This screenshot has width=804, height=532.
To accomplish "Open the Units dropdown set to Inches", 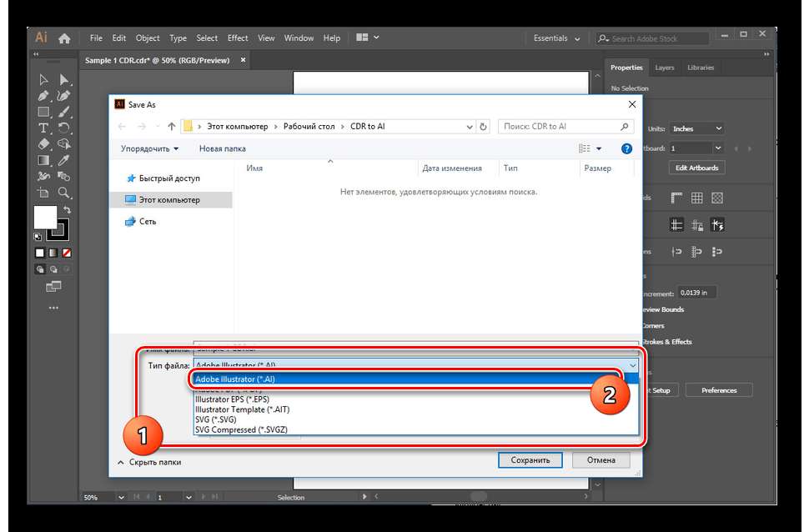I will tap(696, 128).
